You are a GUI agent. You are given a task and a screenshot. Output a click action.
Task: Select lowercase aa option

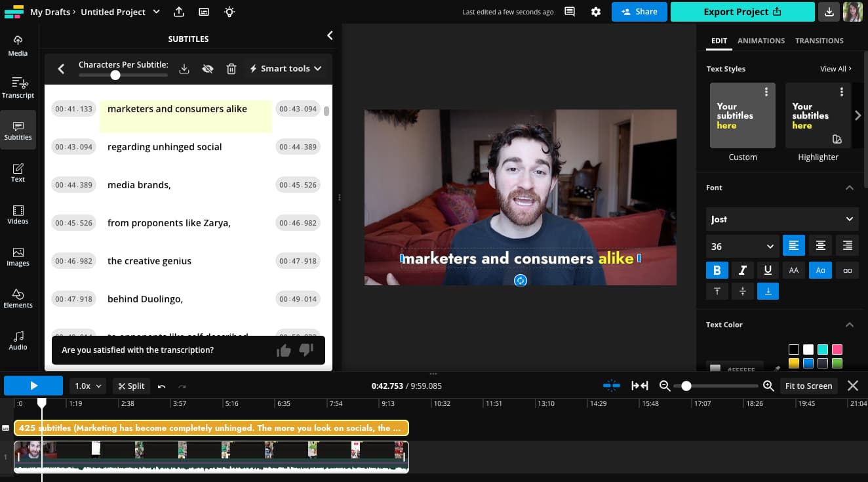pos(848,270)
